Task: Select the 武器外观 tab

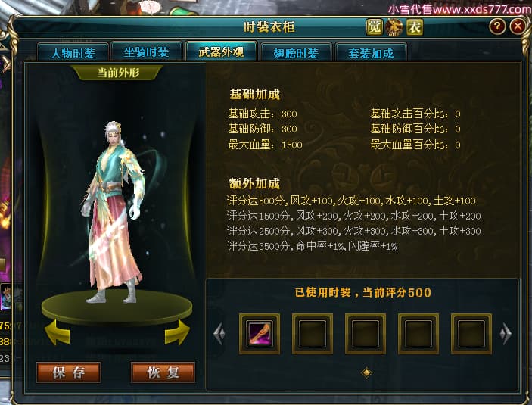Action: [x=221, y=51]
